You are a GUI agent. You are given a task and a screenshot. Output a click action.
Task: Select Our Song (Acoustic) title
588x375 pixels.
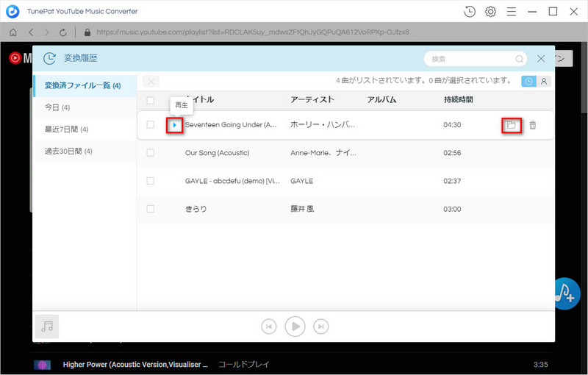pos(217,153)
